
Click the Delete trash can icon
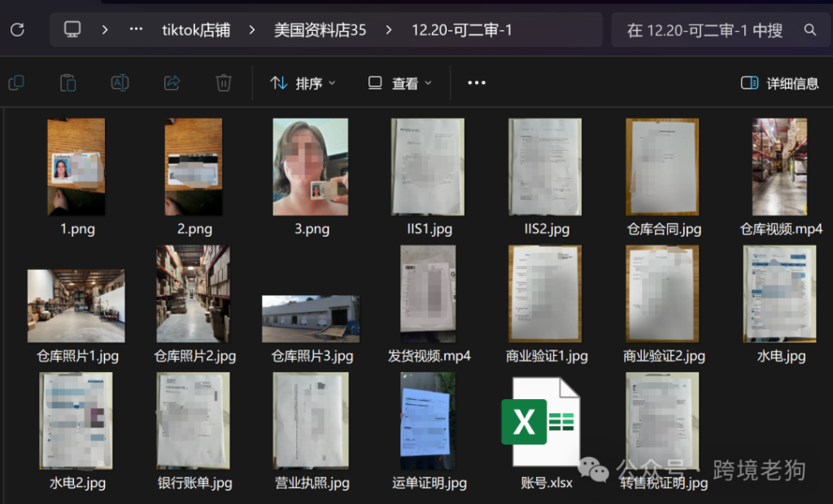pos(223,83)
